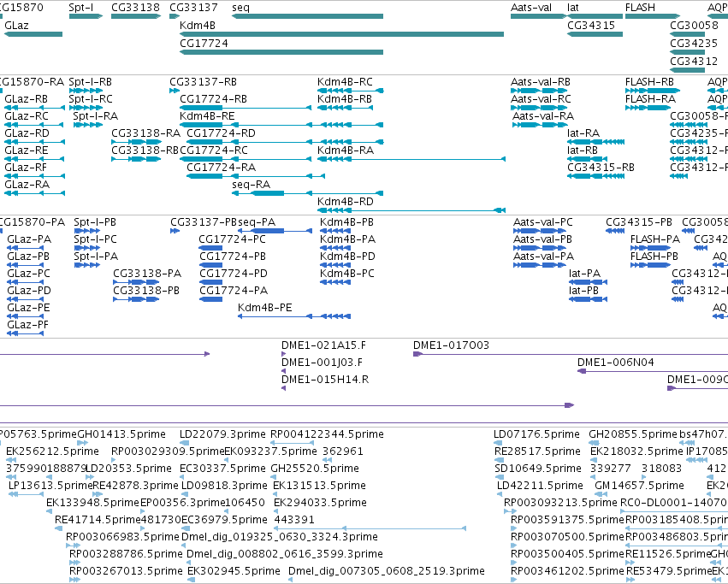Click the CG34235 gene bar
728x584 pixels.
pyautogui.click(x=688, y=52)
